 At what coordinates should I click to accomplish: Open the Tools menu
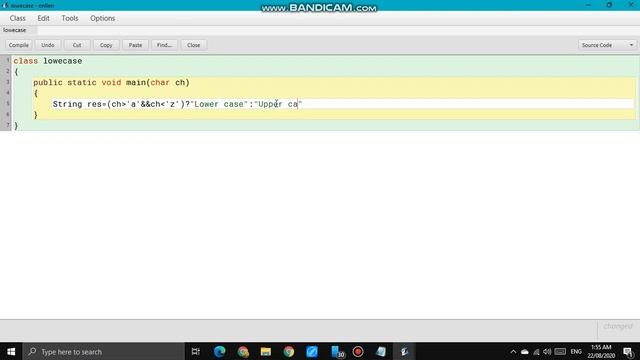click(70, 18)
